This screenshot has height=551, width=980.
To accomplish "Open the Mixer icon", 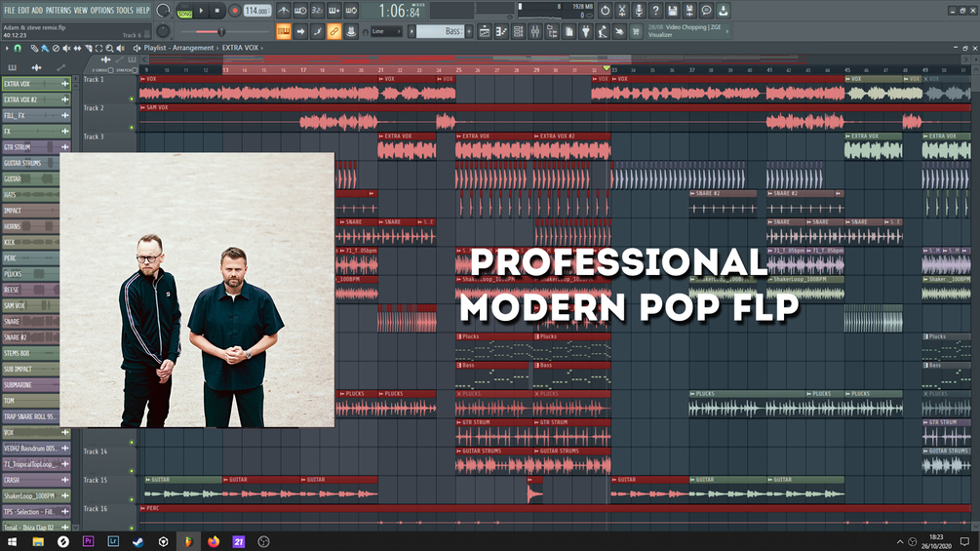I will click(x=535, y=31).
